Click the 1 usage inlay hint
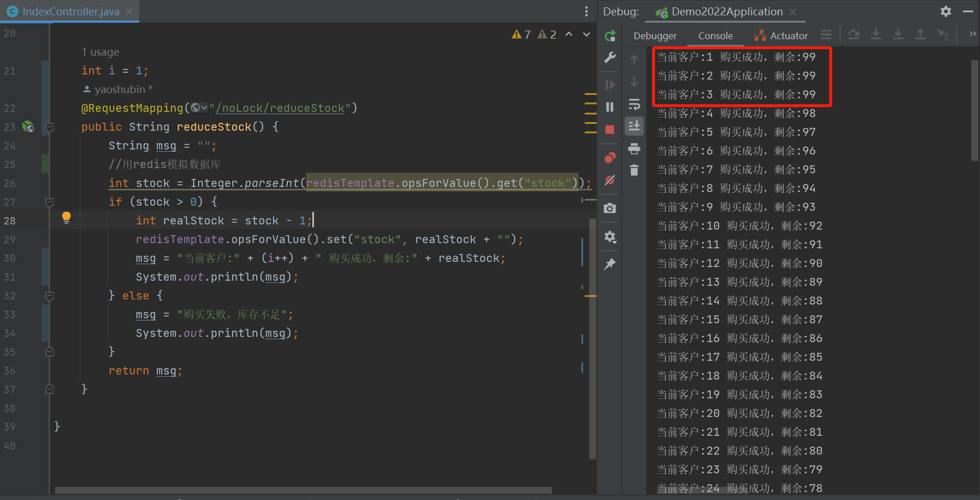 tap(100, 52)
